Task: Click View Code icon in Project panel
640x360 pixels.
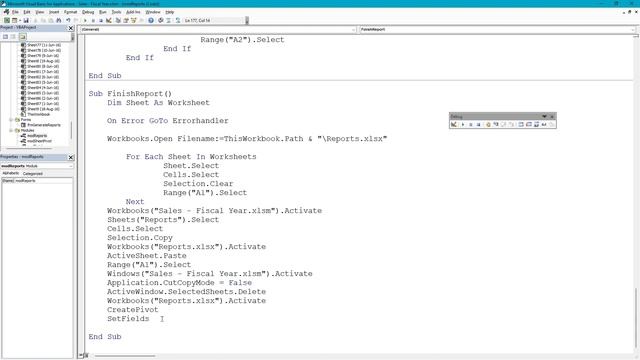Action: pos(5,37)
